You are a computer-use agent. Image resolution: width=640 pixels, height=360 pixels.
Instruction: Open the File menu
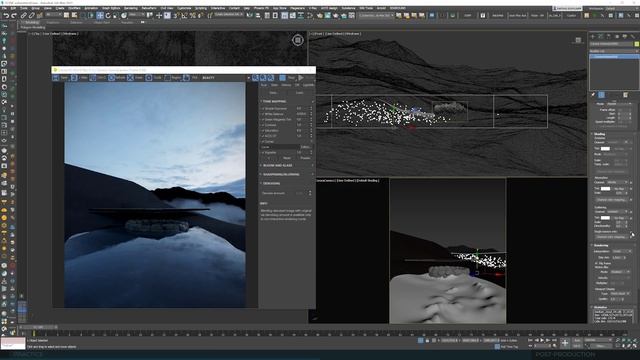4,8
